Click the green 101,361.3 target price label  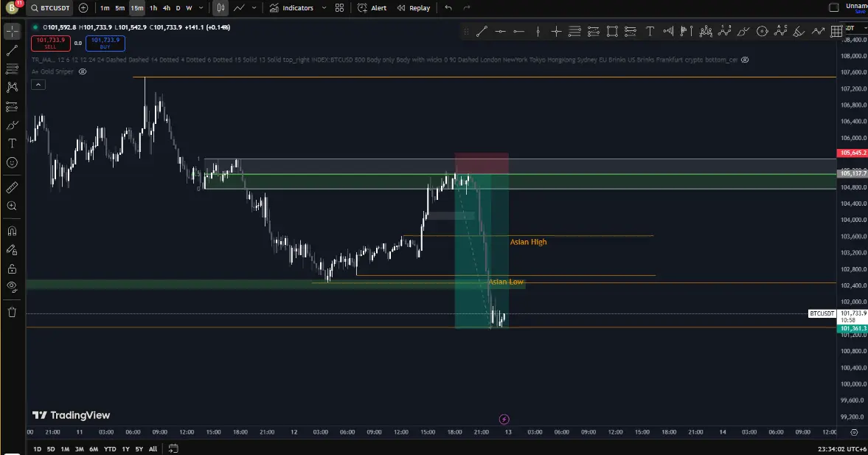pos(853,328)
